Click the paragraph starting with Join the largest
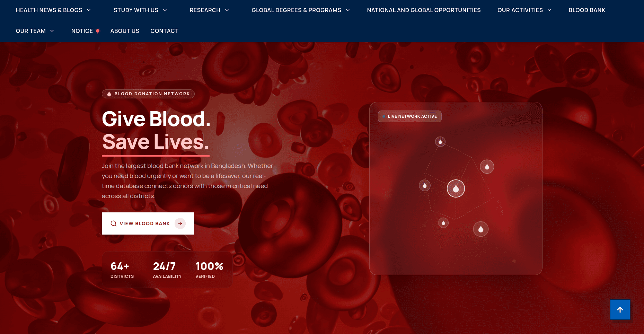The image size is (644, 334). click(187, 181)
